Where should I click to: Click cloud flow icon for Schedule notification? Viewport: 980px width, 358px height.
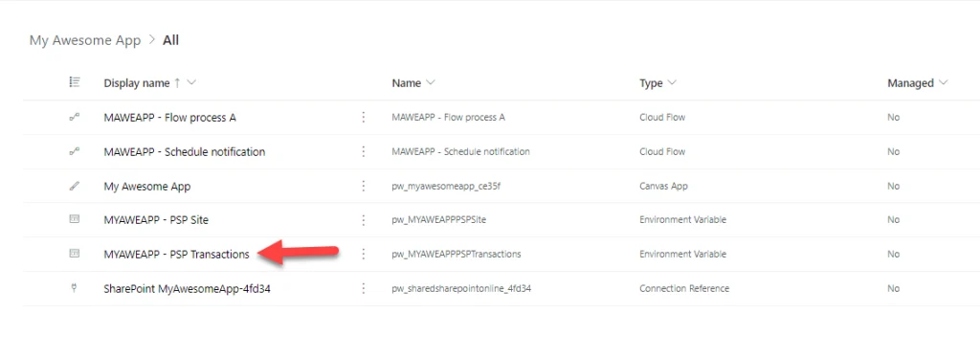pos(75,152)
